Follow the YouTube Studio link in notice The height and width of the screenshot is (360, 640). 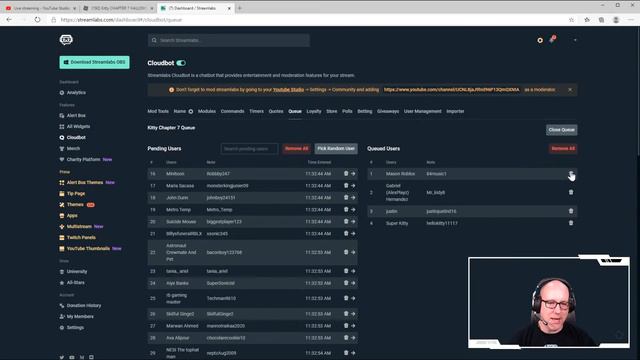coord(289,90)
